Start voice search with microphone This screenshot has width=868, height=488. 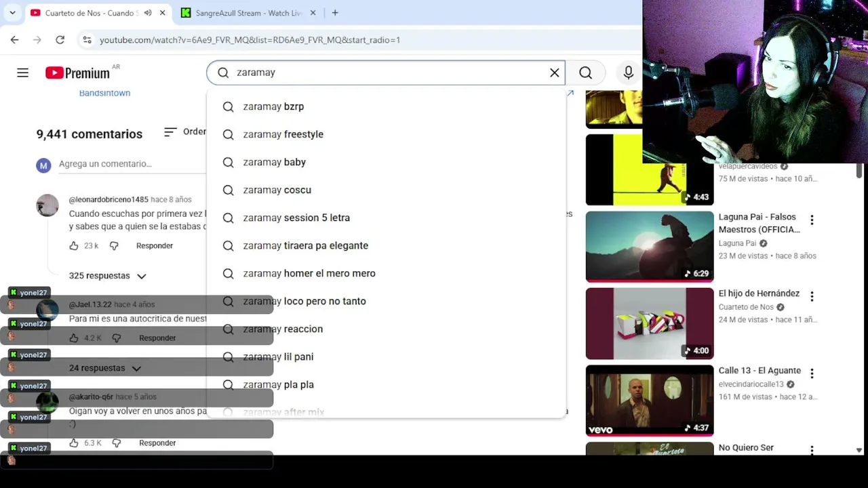[x=629, y=73]
